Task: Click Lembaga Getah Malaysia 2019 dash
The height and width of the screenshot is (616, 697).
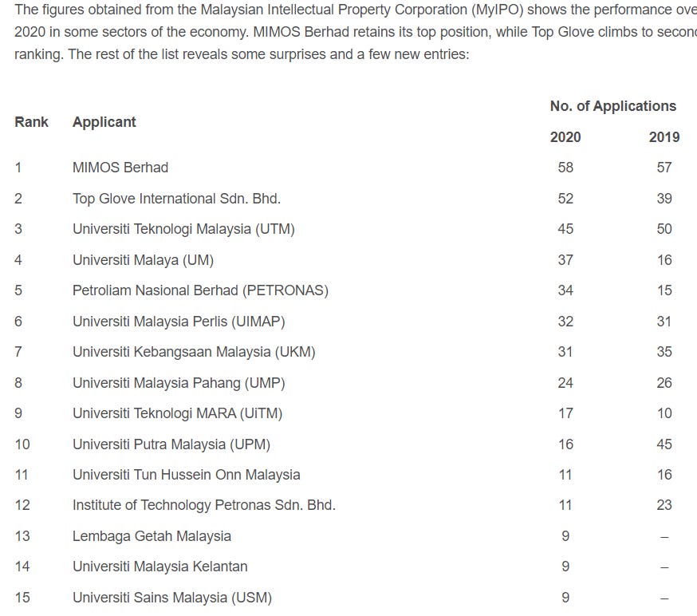Action: pyautogui.click(x=664, y=537)
